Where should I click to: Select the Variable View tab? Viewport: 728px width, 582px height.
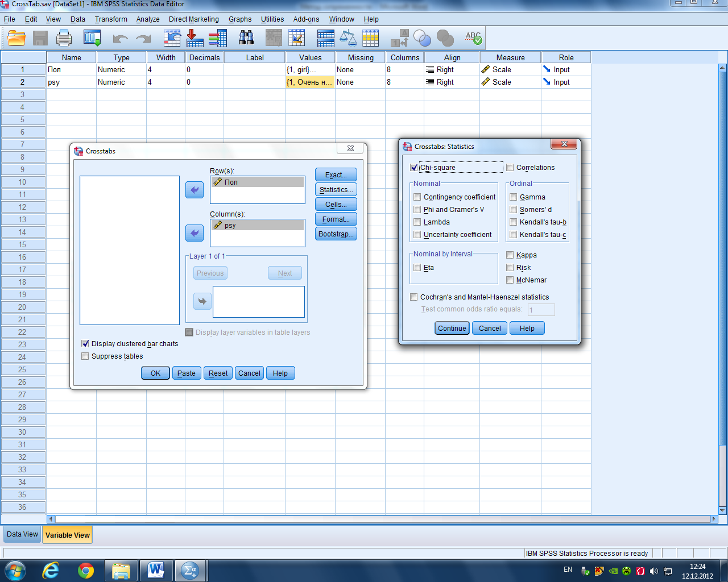click(x=68, y=535)
